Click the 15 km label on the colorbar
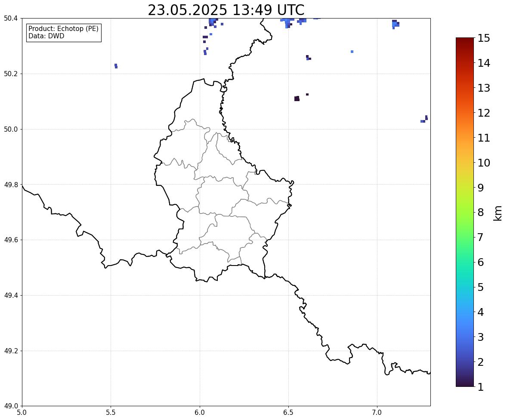Screen dimensions: 507x420 click(x=484, y=38)
